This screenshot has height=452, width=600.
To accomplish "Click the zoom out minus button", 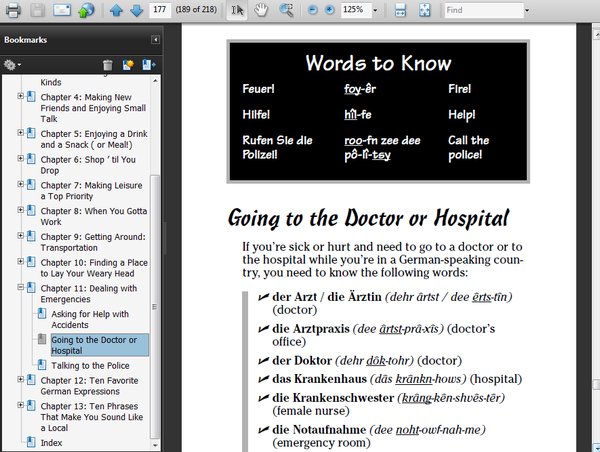I will pyautogui.click(x=314, y=10).
